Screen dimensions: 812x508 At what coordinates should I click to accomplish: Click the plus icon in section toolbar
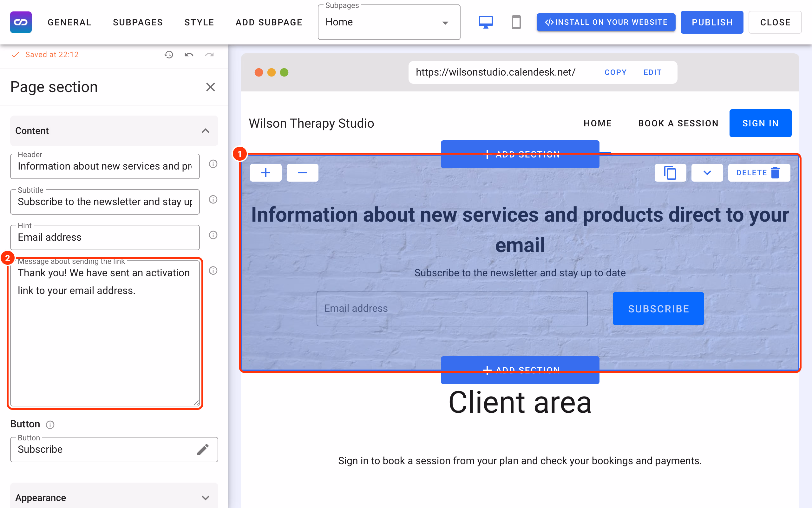pyautogui.click(x=266, y=173)
